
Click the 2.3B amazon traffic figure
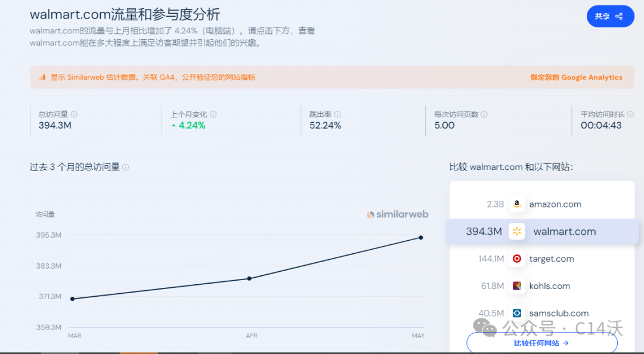(495, 204)
